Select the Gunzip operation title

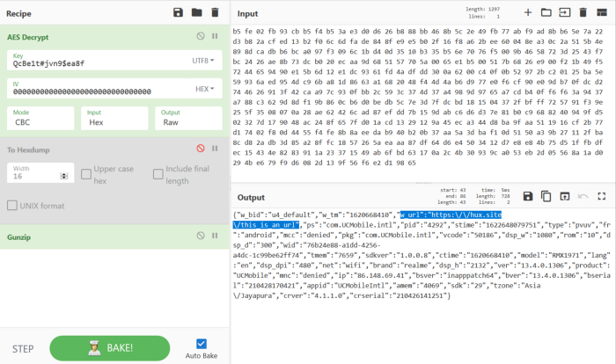(18, 237)
